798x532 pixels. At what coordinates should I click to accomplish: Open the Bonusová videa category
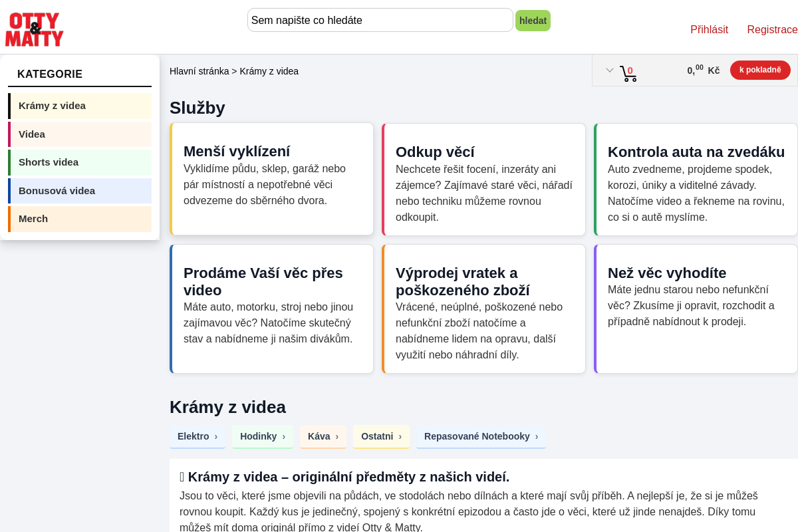coord(80,191)
